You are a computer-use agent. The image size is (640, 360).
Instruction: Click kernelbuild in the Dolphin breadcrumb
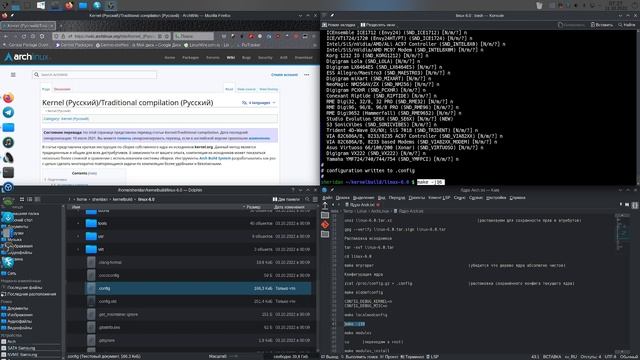(122, 200)
